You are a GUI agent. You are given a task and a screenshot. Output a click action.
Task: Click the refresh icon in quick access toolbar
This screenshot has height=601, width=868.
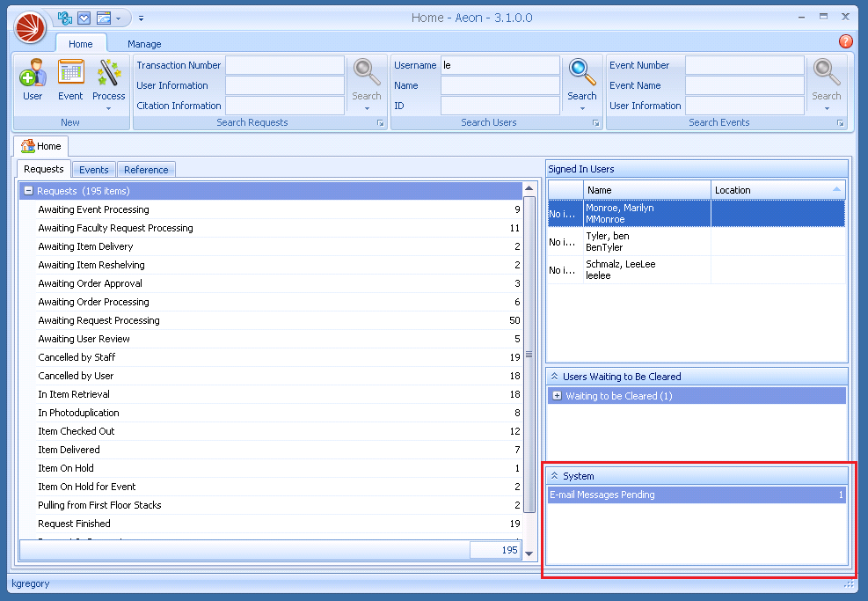coord(64,18)
